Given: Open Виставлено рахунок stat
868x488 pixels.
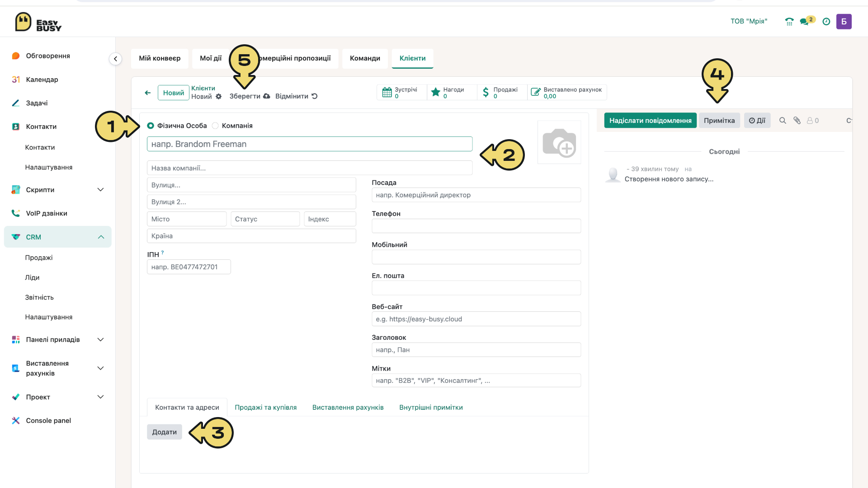Looking at the screenshot, I should pos(567,92).
